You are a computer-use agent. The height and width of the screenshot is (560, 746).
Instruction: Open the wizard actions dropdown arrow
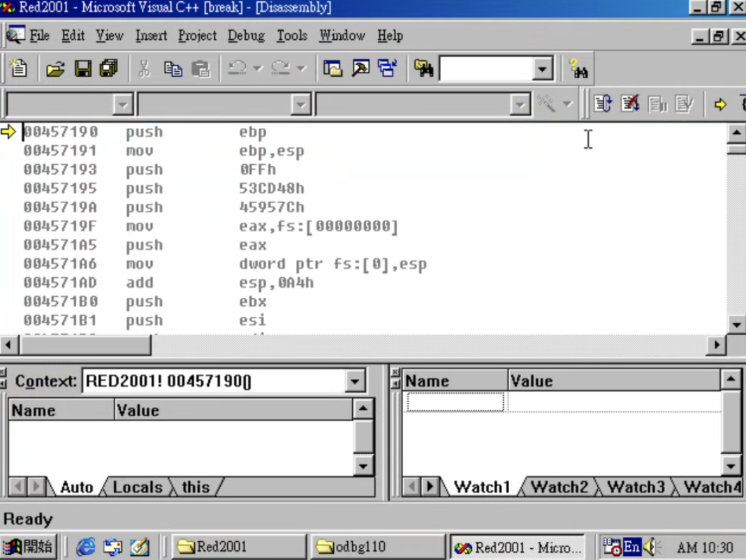tap(568, 104)
